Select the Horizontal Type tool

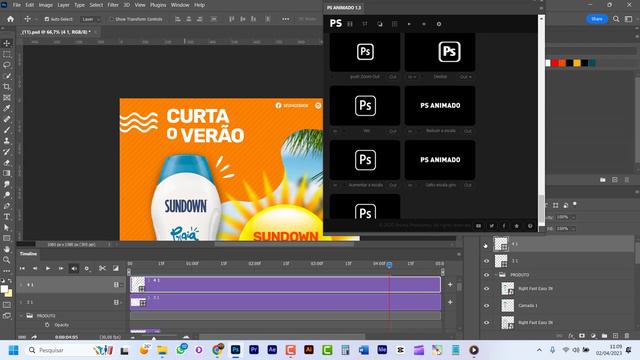(7, 217)
